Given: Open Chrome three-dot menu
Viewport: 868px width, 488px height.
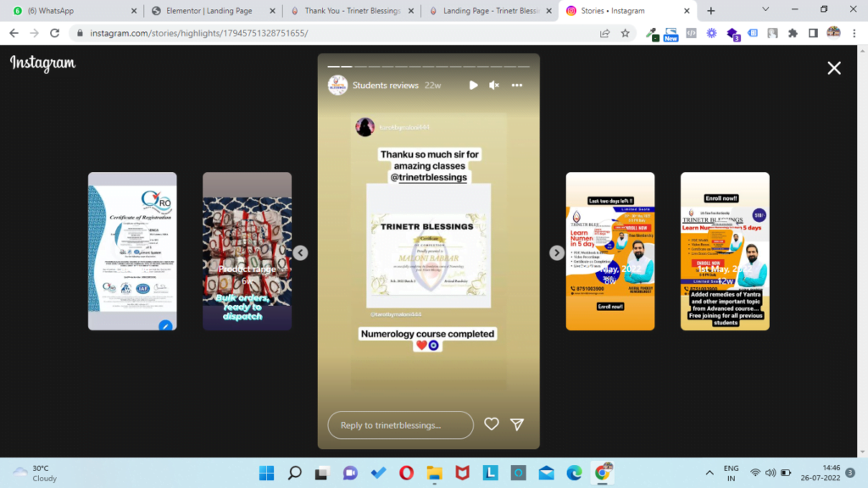Looking at the screenshot, I should click(854, 33).
